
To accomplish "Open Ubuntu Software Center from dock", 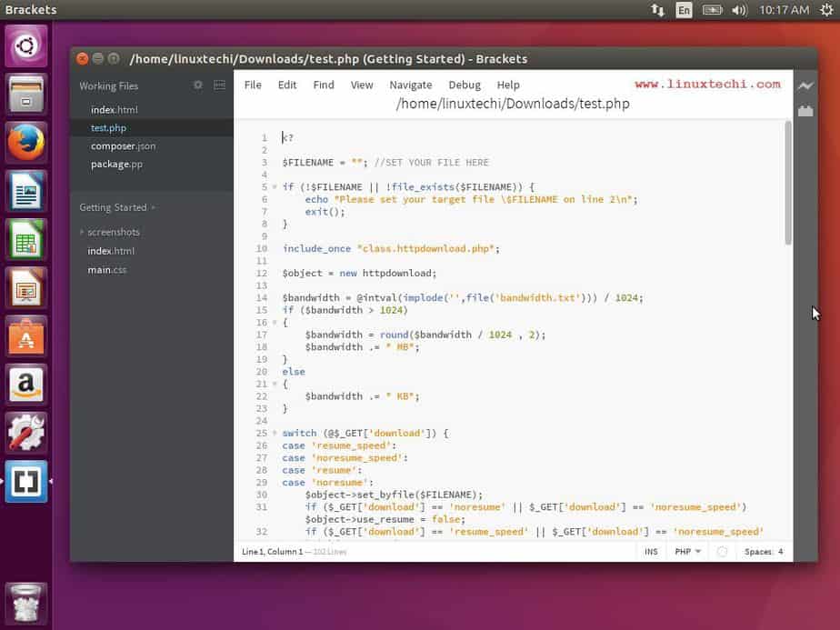I will pyautogui.click(x=25, y=336).
